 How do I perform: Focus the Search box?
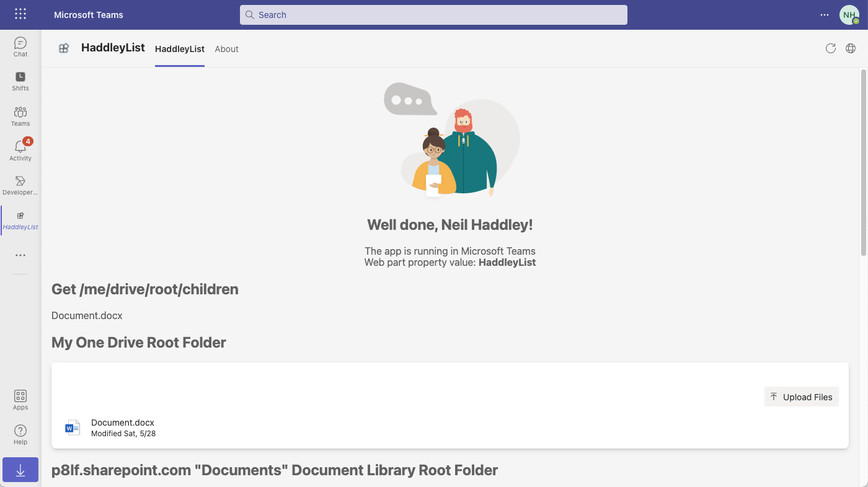433,15
